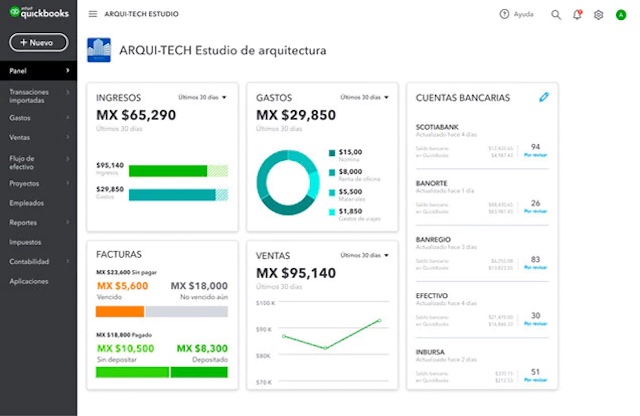Open the green user avatar

621,15
